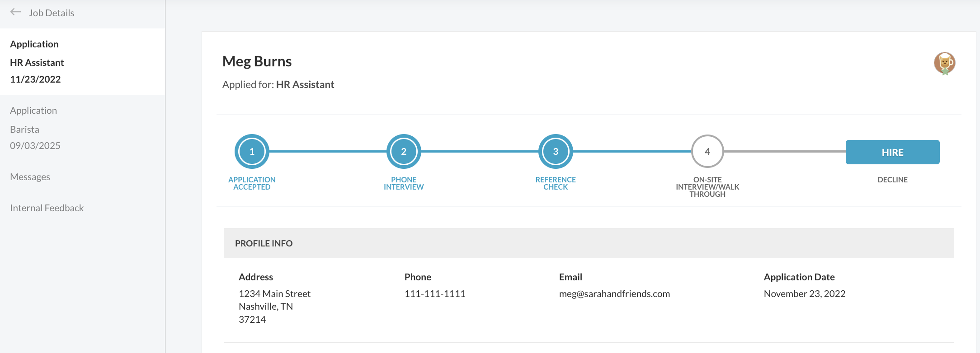
Task: Select step 3 Reference Check circle
Action: click(x=556, y=152)
